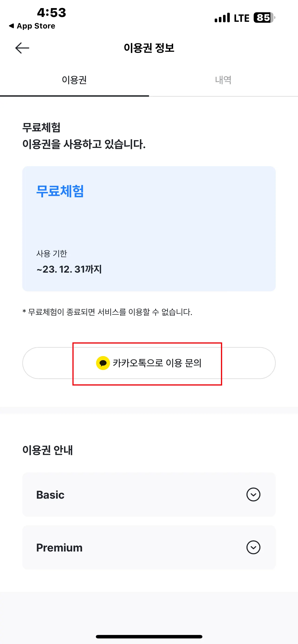
Task: Tap the yellow KakaoTalk speech bubble icon
Action: tap(103, 363)
